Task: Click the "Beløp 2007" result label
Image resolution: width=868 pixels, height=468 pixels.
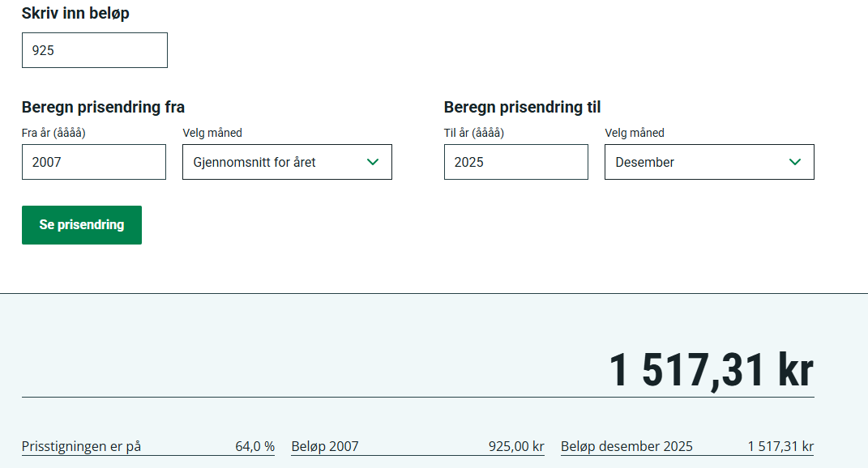Action: (x=325, y=446)
